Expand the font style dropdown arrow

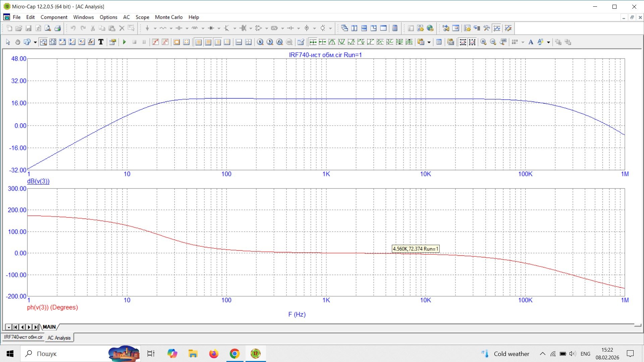[x=548, y=42]
